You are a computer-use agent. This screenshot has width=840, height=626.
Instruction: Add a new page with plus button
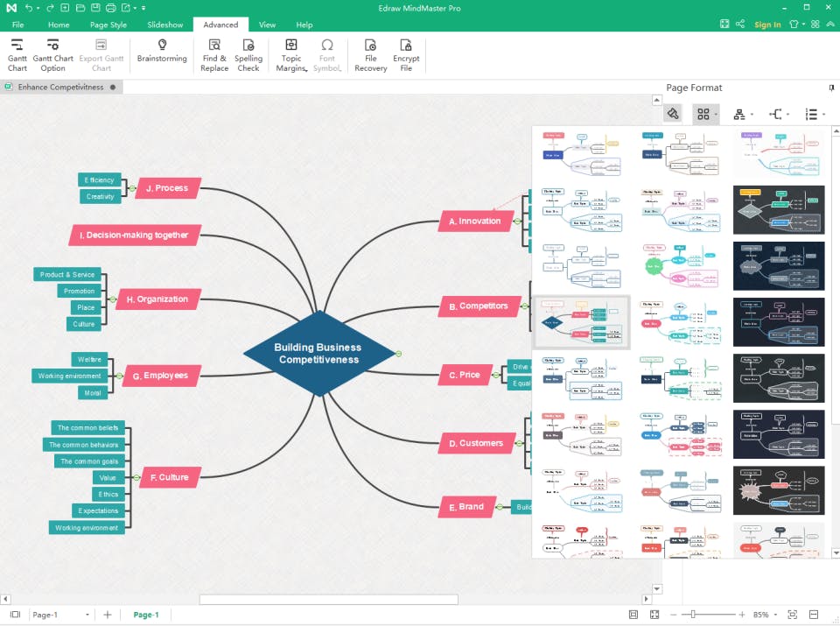[x=107, y=615]
